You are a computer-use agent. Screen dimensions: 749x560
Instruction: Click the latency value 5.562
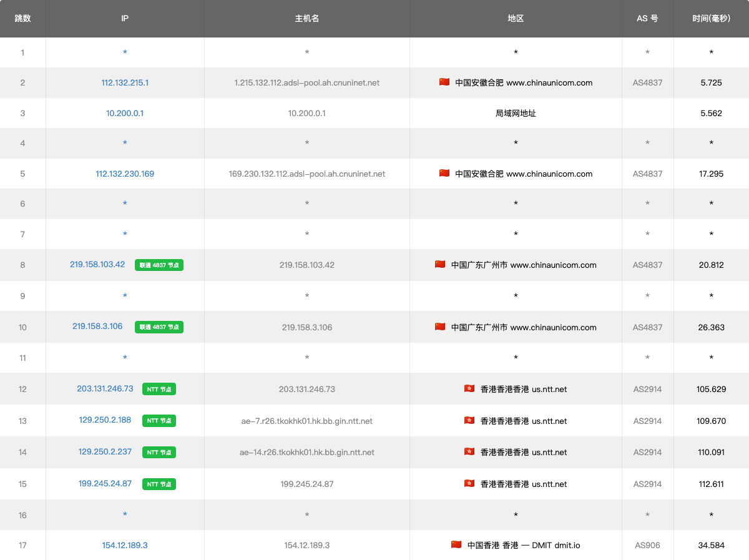point(712,113)
